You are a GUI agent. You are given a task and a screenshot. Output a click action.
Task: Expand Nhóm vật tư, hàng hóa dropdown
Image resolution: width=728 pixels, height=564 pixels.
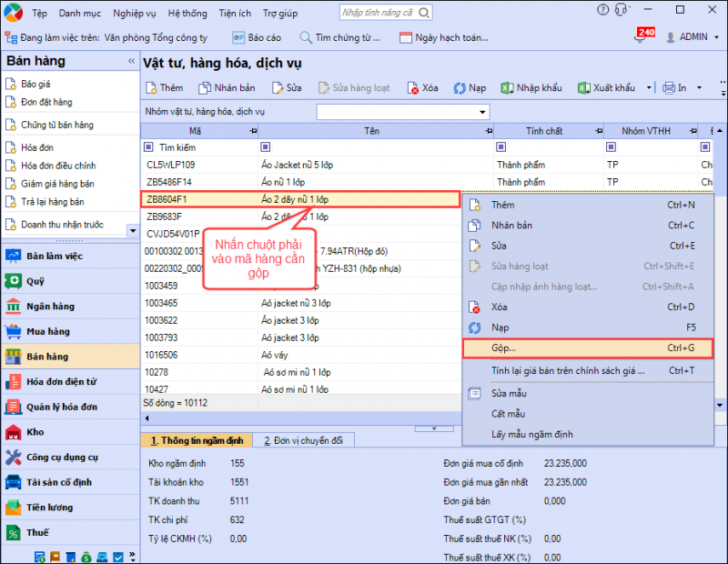coord(482,112)
